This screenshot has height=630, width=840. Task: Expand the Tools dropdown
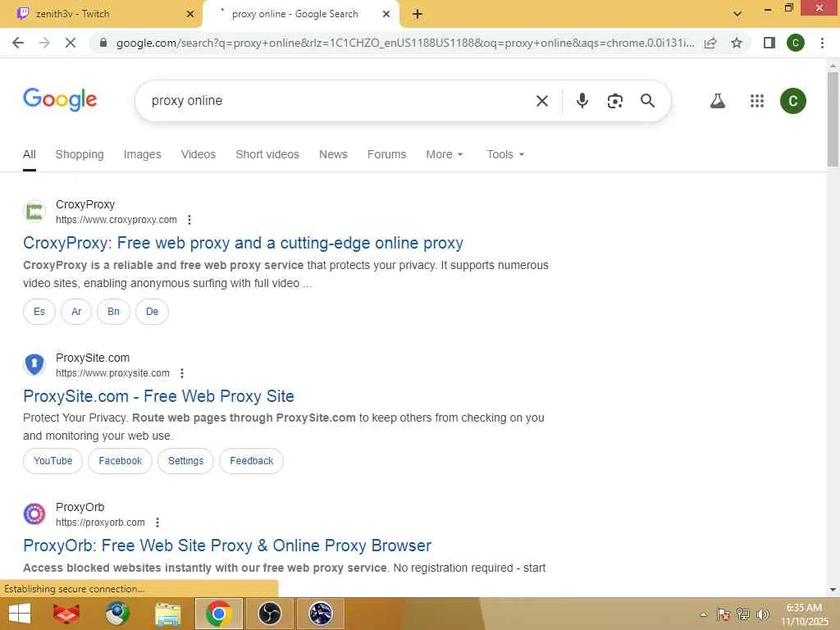pyautogui.click(x=505, y=154)
